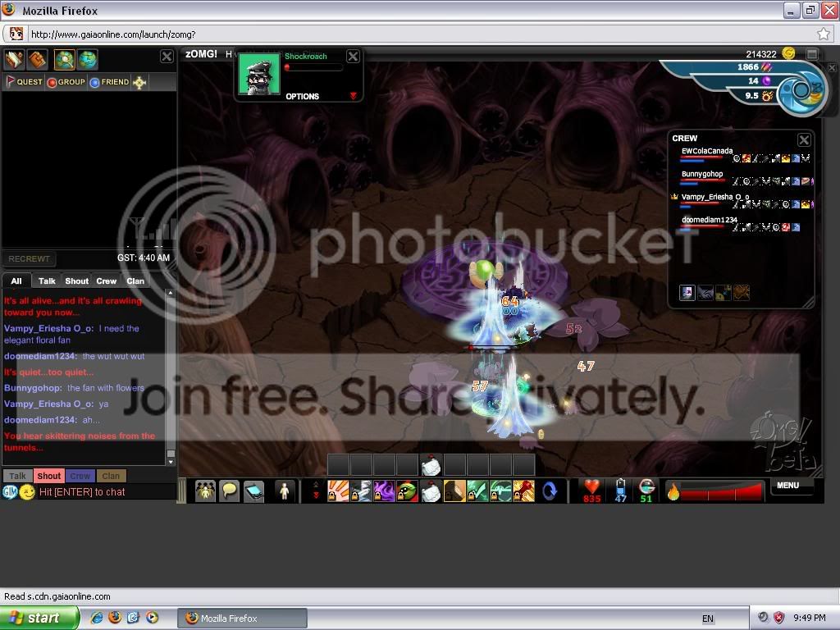Toggle the QUEST map filter
This screenshot has width=840, height=630.
coord(24,82)
